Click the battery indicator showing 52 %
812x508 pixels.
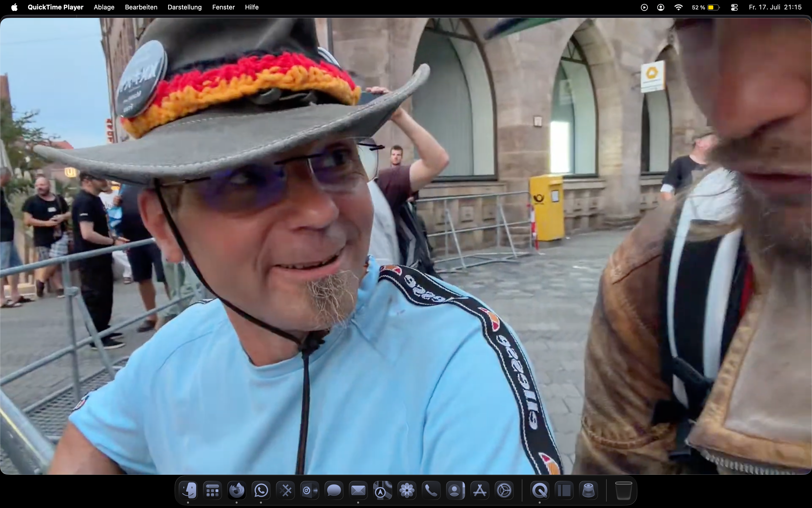[706, 7]
